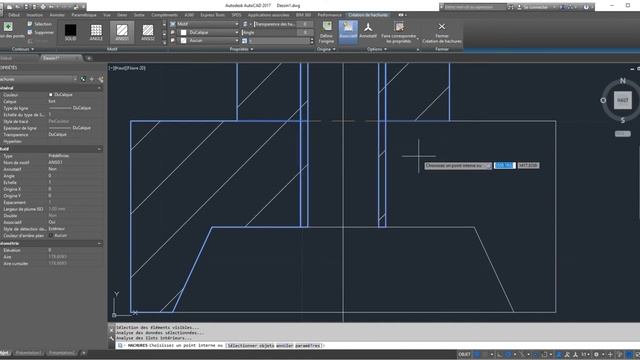
Task: Toggle the Annotatif hatch option
Action: (368, 31)
